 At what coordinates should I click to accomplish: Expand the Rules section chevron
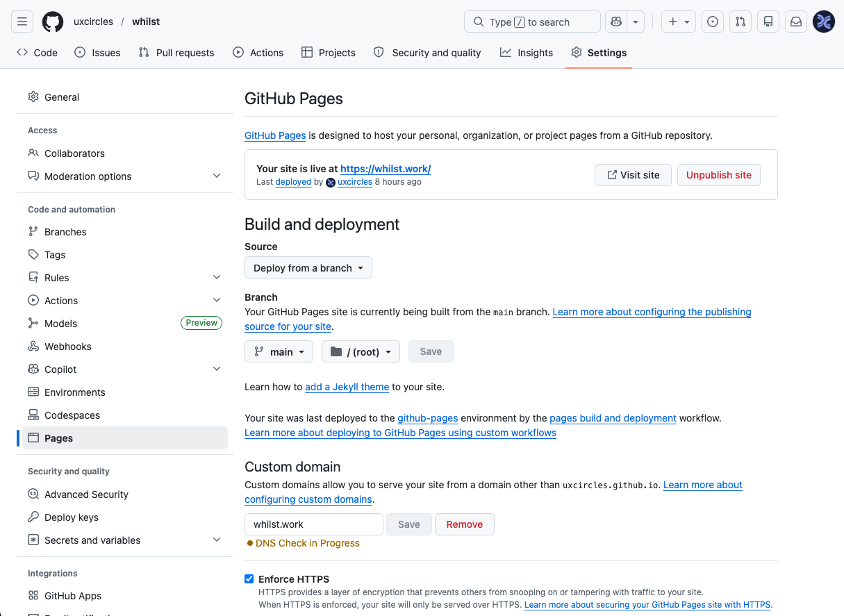(x=217, y=278)
